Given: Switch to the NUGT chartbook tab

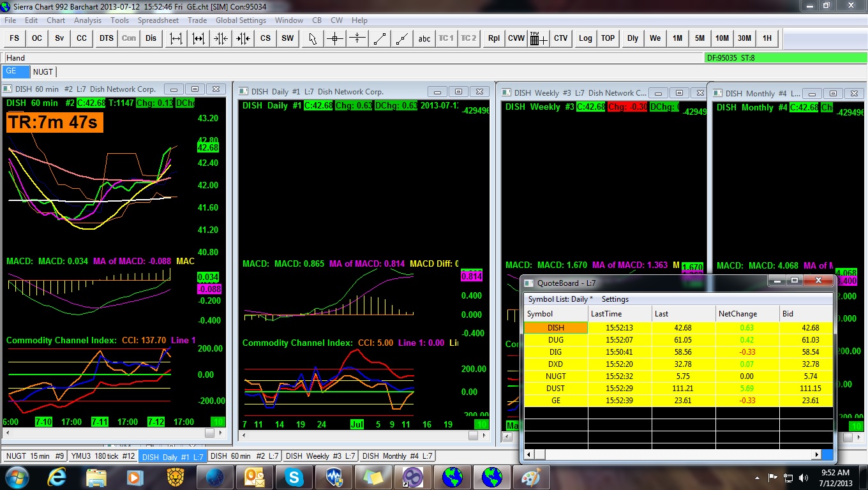Looking at the screenshot, I should coord(43,71).
